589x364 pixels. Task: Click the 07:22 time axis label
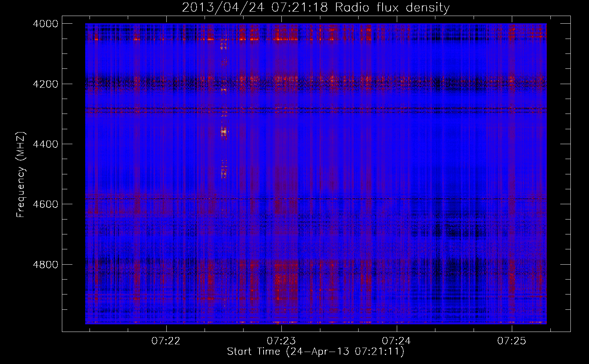pos(166,341)
